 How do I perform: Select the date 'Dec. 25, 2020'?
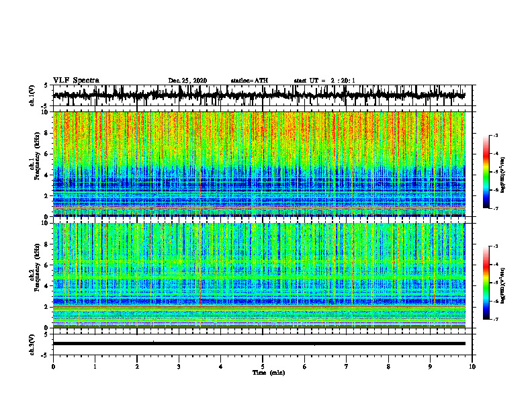pyautogui.click(x=187, y=81)
